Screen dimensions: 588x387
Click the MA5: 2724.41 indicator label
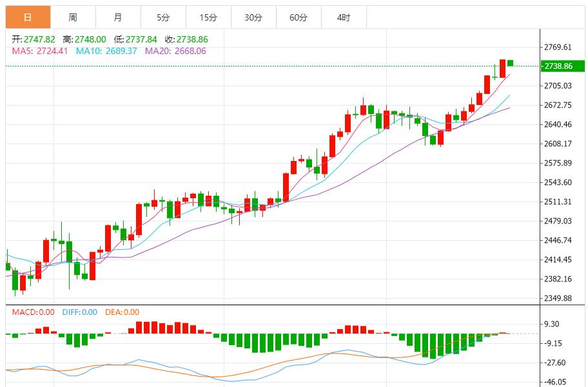coord(41,51)
